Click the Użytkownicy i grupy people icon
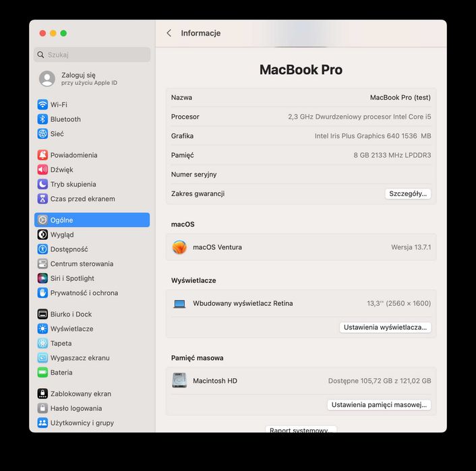476x471 pixels. [x=42, y=422]
